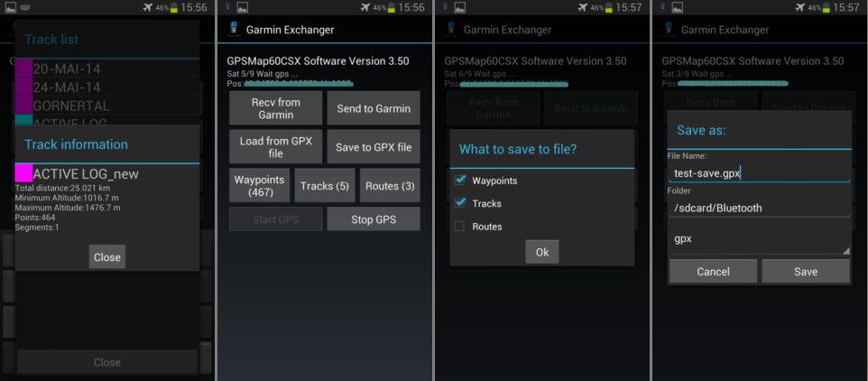Tap the 'Sat 5/9 Wait gps ...' status line
Image resolution: width=868 pixels, height=381 pixels.
[263, 74]
